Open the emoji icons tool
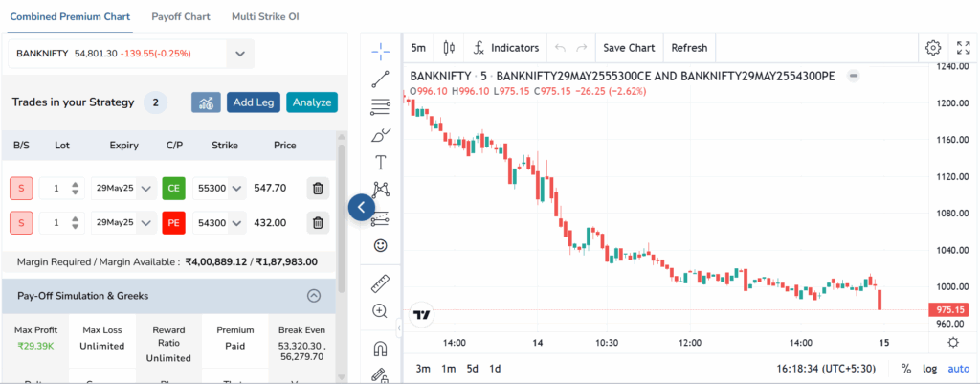The width and height of the screenshot is (980, 384). [380, 245]
